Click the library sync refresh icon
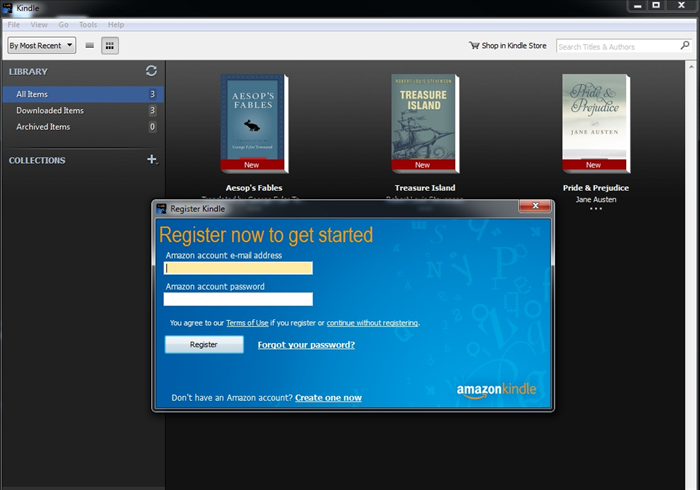 tap(151, 71)
